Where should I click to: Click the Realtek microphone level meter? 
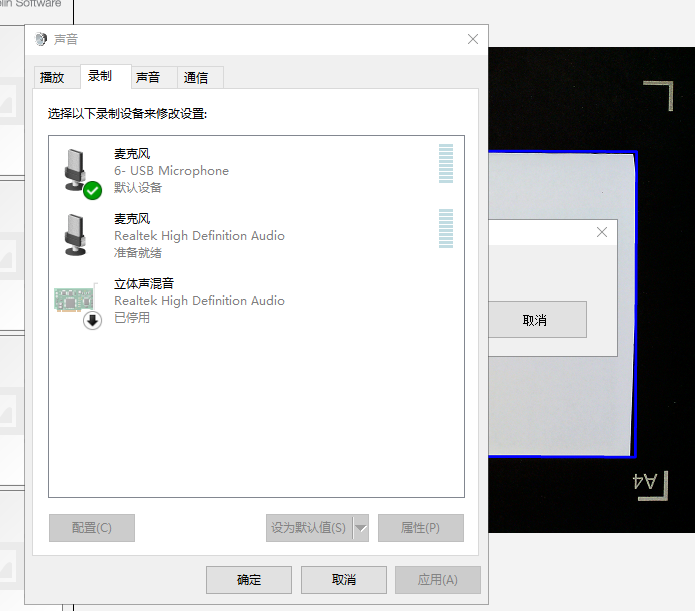(446, 228)
